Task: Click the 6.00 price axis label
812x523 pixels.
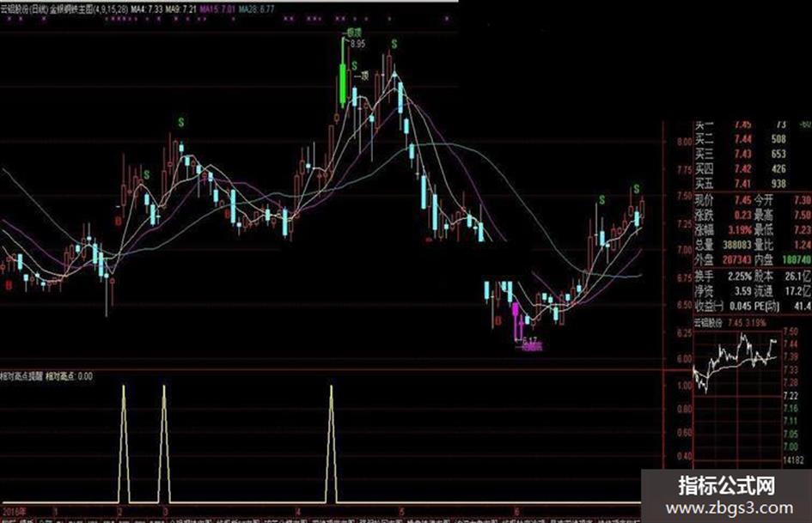Action: [x=685, y=359]
